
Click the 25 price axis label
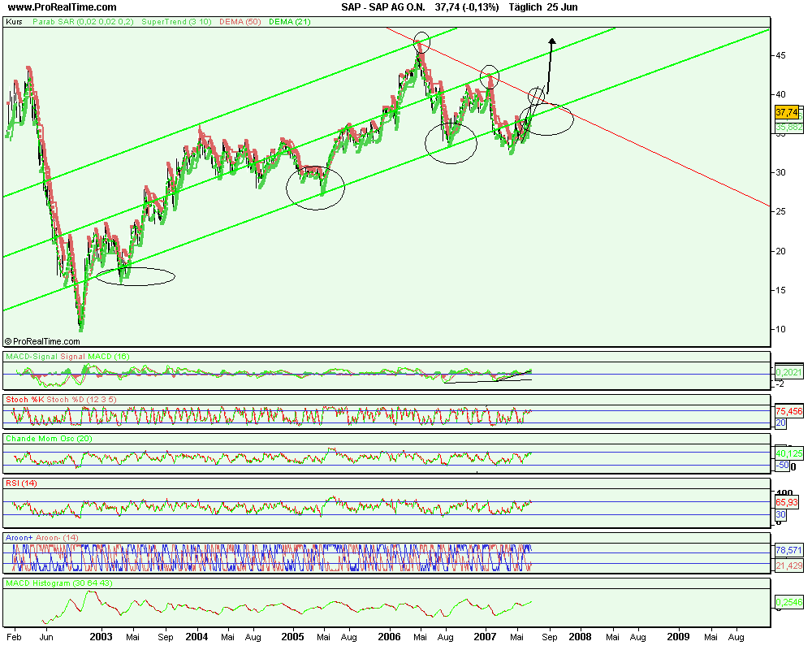coord(780,211)
